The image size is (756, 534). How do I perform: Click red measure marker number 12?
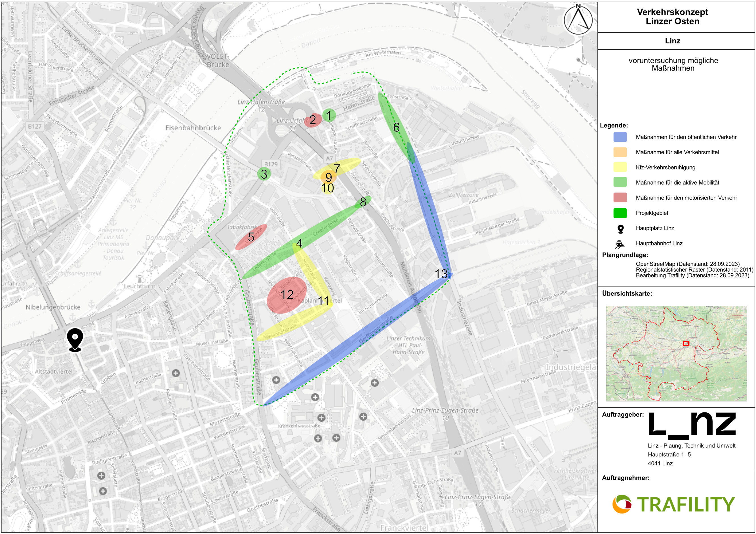287,295
